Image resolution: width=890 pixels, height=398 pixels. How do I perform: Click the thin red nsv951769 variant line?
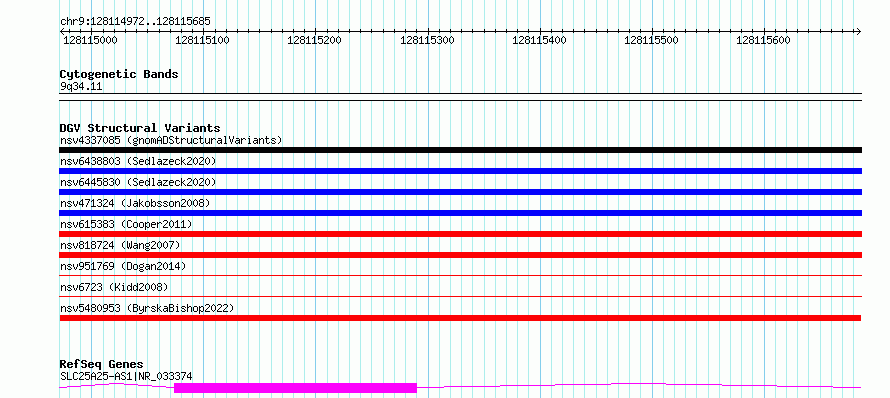tap(460, 275)
